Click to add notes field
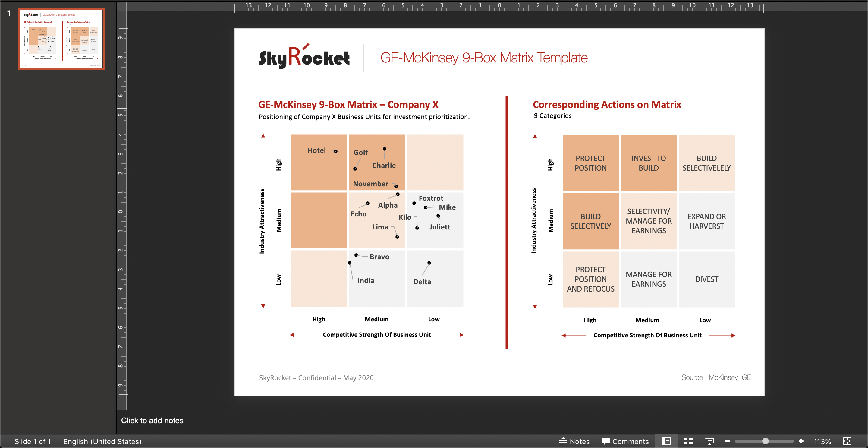This screenshot has height=448, width=868. pyautogui.click(x=152, y=420)
